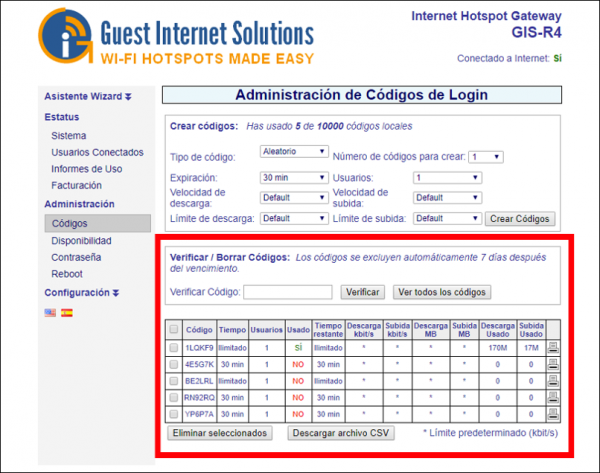Select the checkbox for code 4E5G7K
This screenshot has height=473, width=600.
[174, 364]
